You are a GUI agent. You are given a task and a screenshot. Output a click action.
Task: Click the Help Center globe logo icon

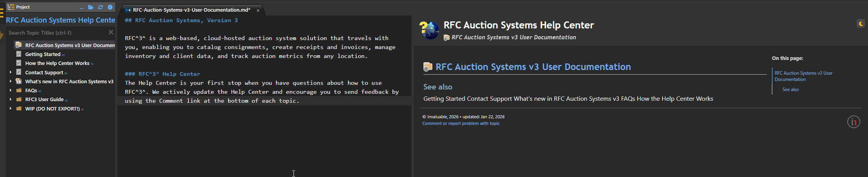click(x=429, y=30)
